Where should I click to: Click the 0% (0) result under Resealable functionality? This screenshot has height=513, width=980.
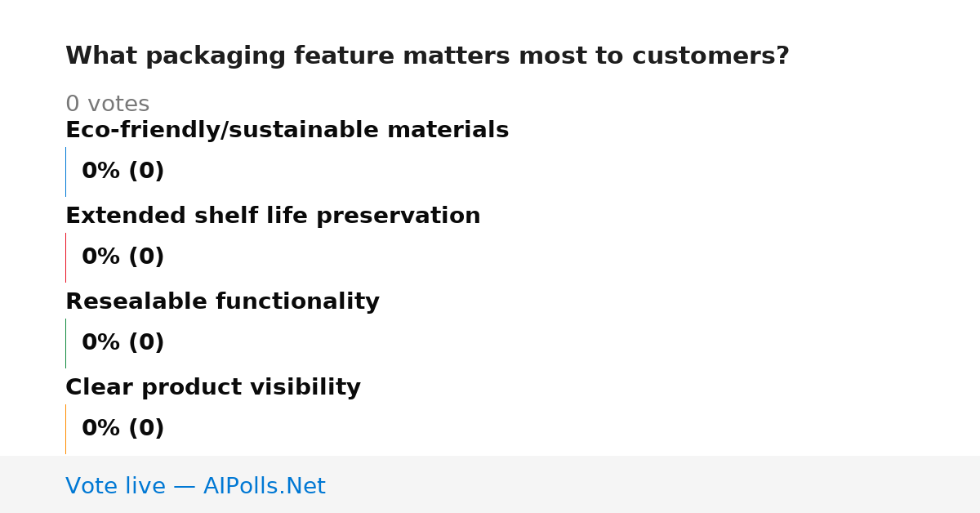(x=122, y=343)
